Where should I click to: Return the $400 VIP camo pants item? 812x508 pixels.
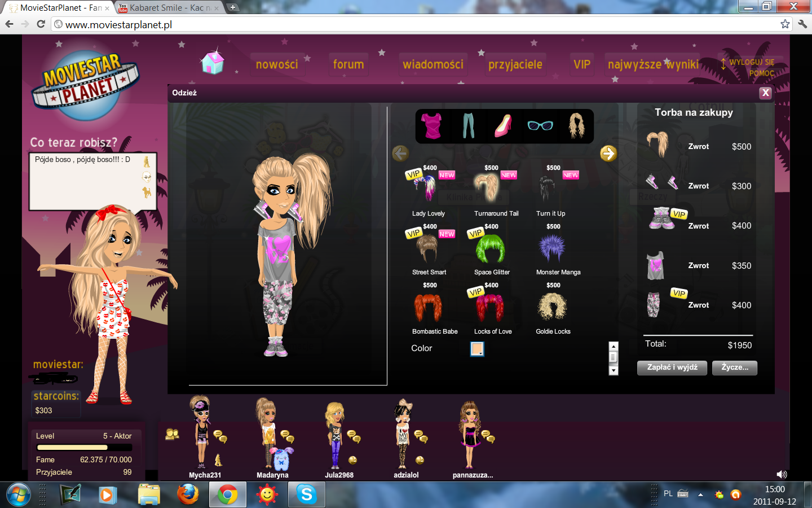[699, 305]
